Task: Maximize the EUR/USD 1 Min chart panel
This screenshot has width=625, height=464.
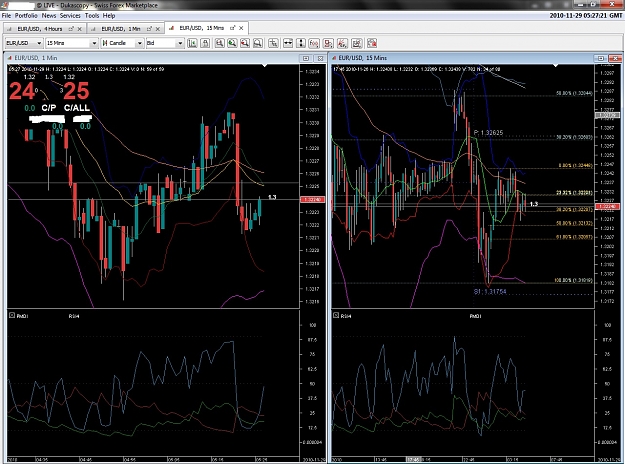Action: click(306, 58)
